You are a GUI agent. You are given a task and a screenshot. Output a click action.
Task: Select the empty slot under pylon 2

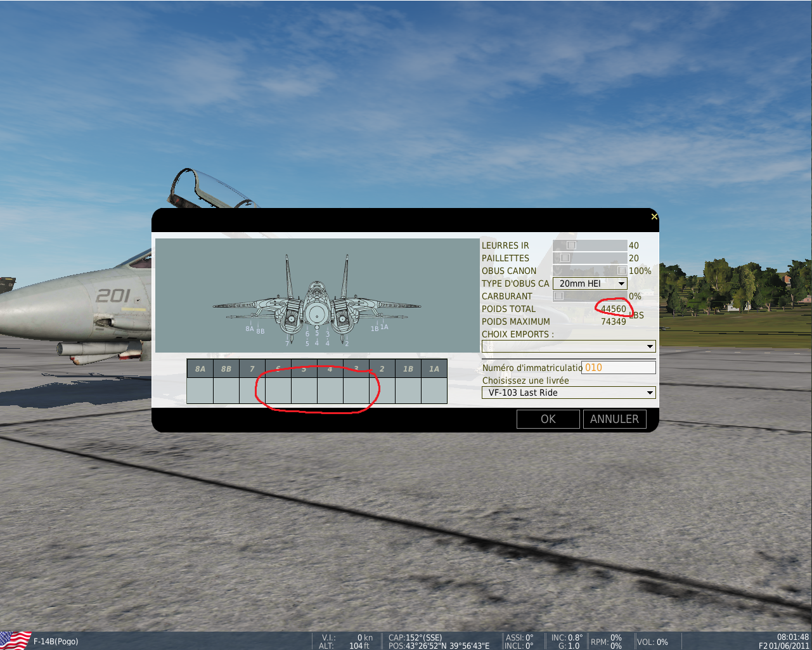(382, 391)
